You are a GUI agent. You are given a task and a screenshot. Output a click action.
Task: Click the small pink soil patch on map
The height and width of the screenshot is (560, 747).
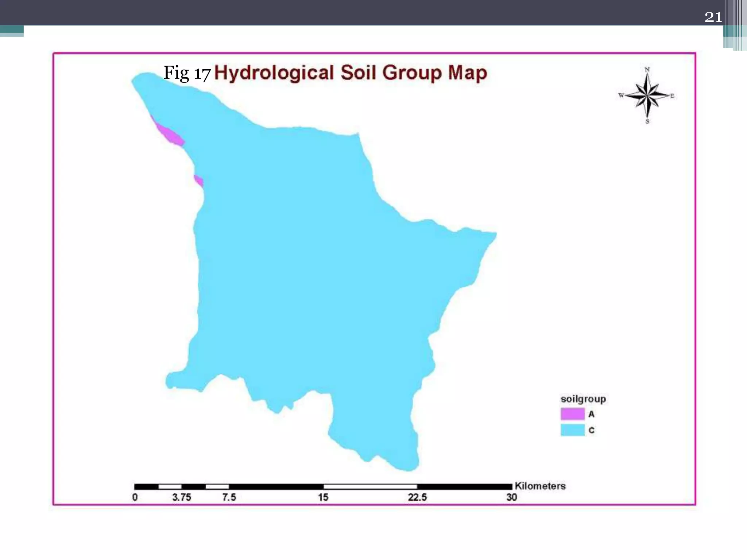pyautogui.click(x=199, y=181)
